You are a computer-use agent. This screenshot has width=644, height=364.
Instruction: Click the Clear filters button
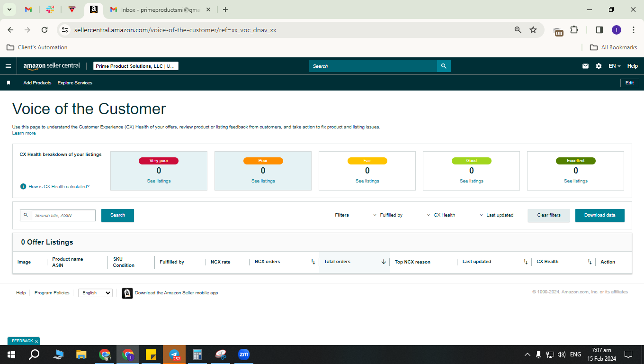point(549,215)
